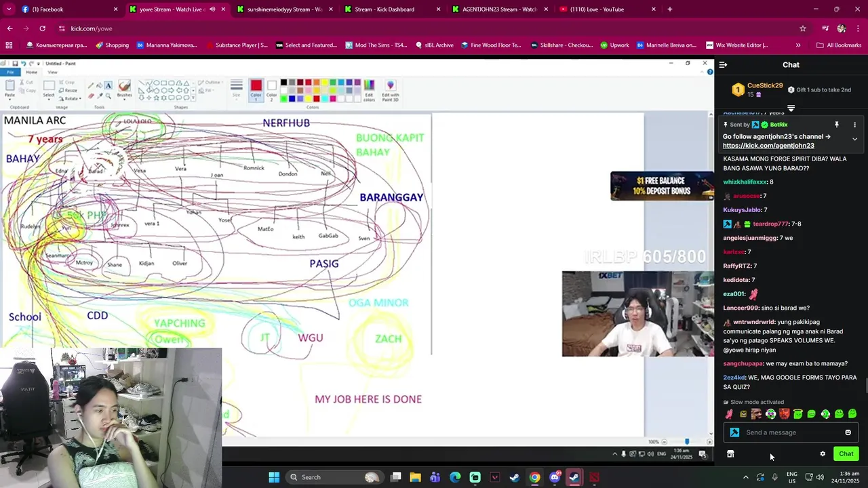868x488 pixels.
Task: Open a new browser tab
Action: (x=670, y=9)
